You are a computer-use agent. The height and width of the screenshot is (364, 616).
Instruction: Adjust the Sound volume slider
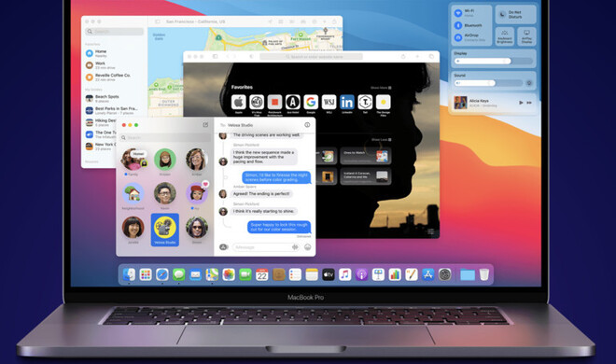488,83
